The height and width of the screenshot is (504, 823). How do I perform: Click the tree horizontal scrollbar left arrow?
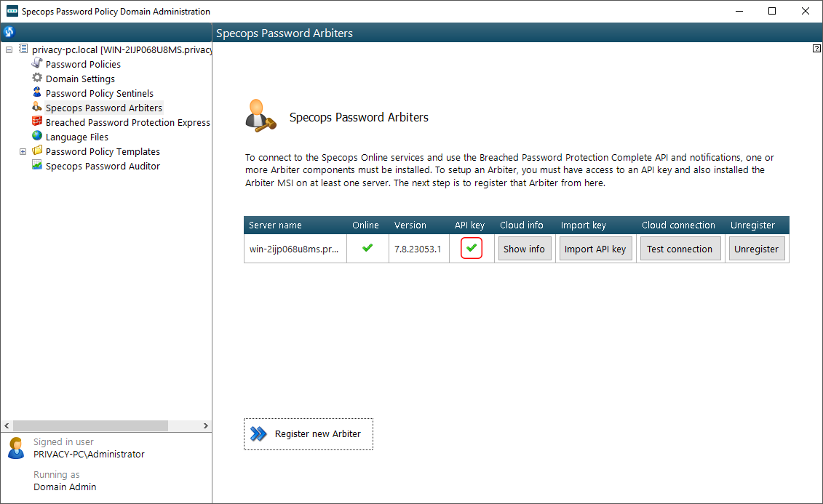click(x=7, y=426)
